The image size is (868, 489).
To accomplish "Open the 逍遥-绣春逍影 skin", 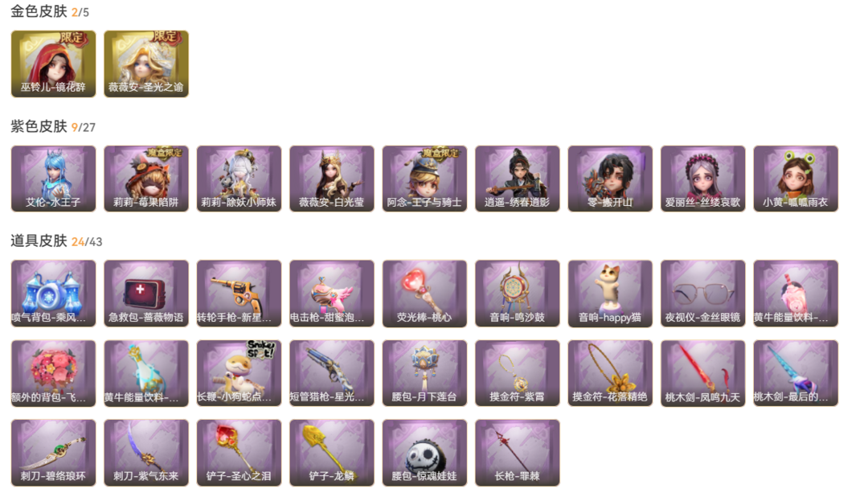I will (x=518, y=179).
